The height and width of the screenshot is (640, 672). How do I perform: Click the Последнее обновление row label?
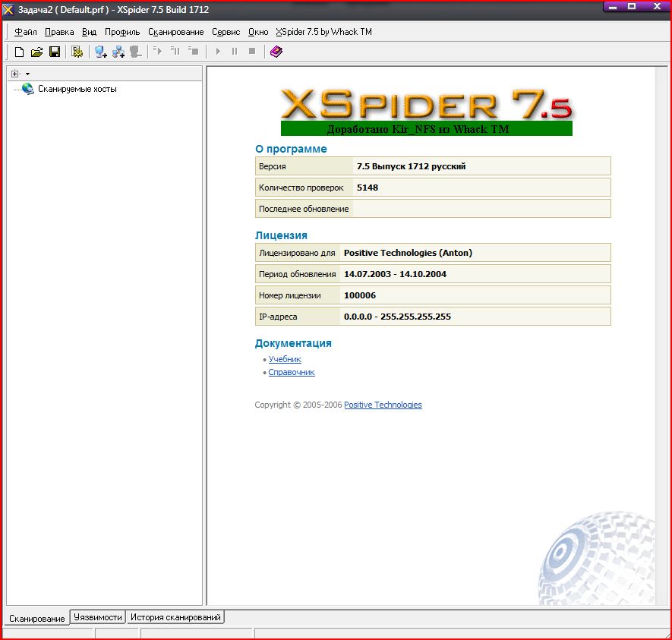(304, 209)
